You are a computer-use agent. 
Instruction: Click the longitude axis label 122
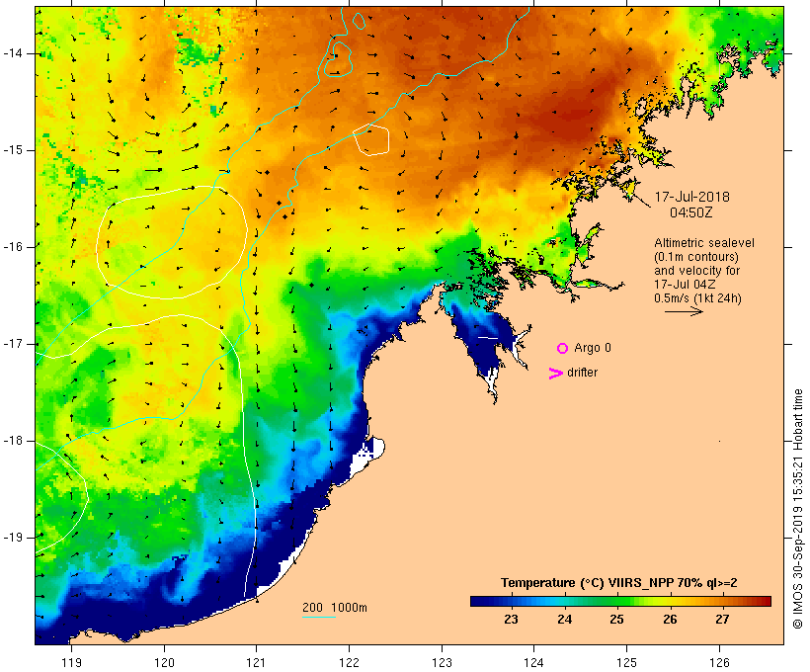350,662
